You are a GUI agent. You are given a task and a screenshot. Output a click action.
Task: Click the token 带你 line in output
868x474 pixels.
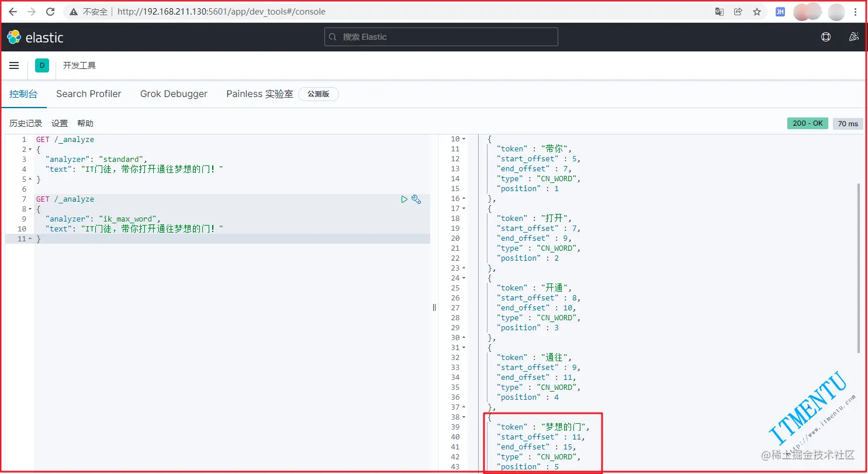pos(534,149)
